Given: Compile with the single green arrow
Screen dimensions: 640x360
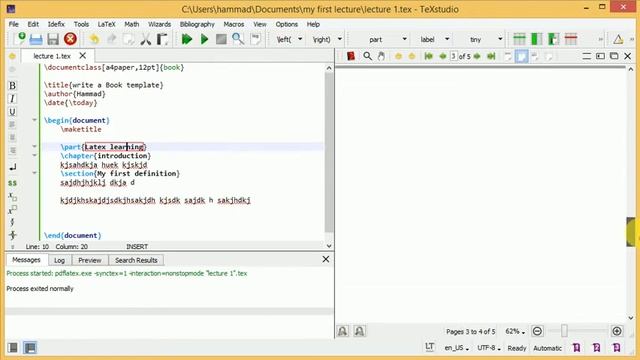Looking at the screenshot, I should coord(204,39).
